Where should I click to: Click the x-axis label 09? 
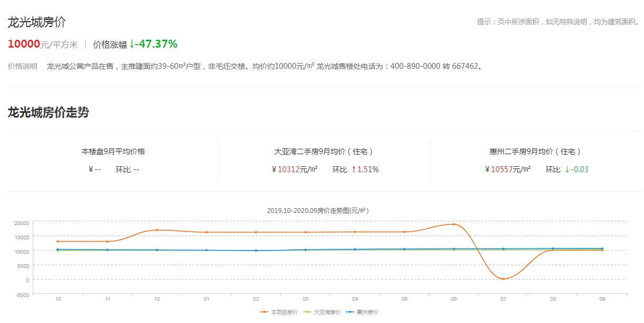click(602, 299)
